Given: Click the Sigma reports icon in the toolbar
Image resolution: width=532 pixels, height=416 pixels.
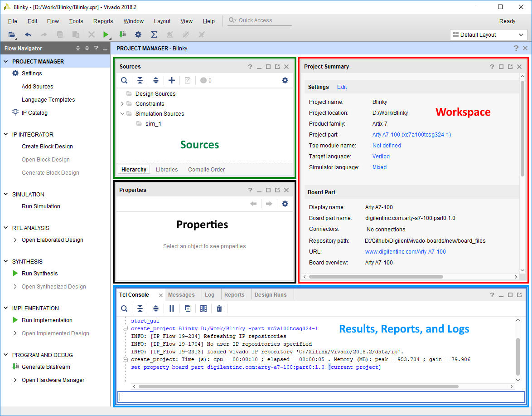Looking at the screenshot, I should click(154, 34).
